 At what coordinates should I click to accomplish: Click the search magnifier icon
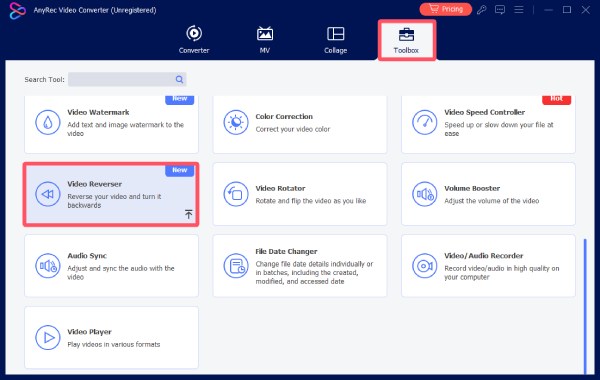pyautogui.click(x=179, y=80)
